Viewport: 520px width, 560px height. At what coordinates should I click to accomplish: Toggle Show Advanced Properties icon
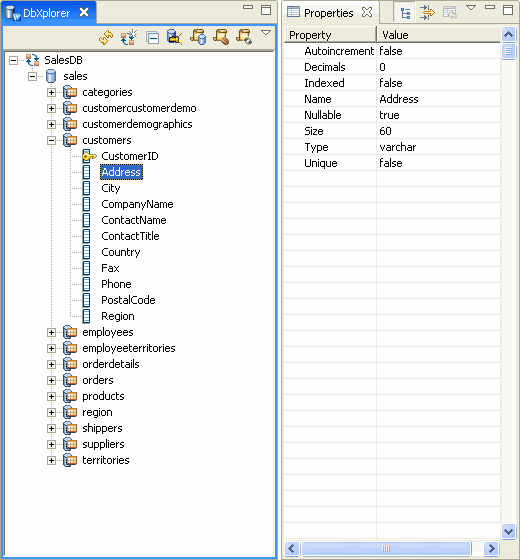click(427, 13)
